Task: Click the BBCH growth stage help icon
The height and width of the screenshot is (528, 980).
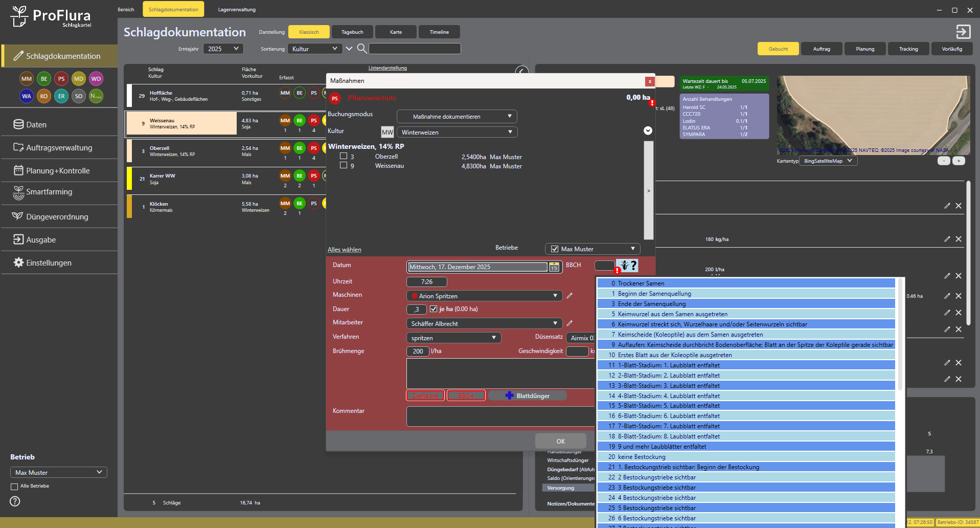Action: 627,266
